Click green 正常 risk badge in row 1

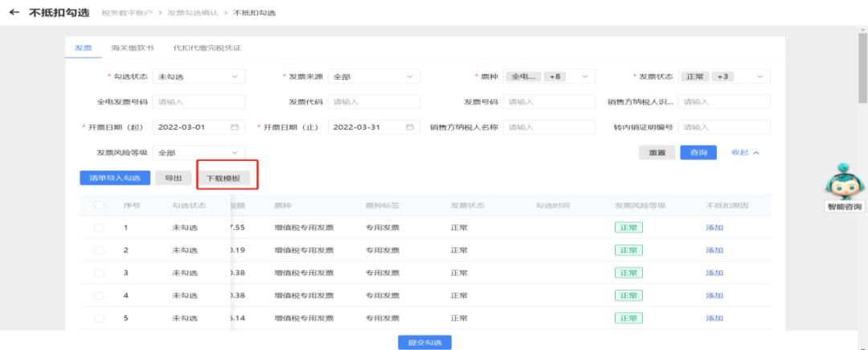click(x=628, y=228)
